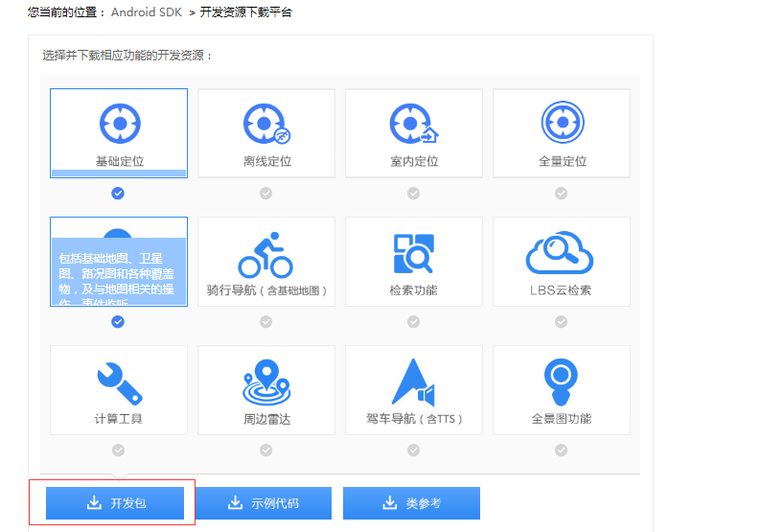Check the checkmark under 驾车导航
Image resolution: width=760 pixels, height=532 pixels.
pyautogui.click(x=413, y=451)
